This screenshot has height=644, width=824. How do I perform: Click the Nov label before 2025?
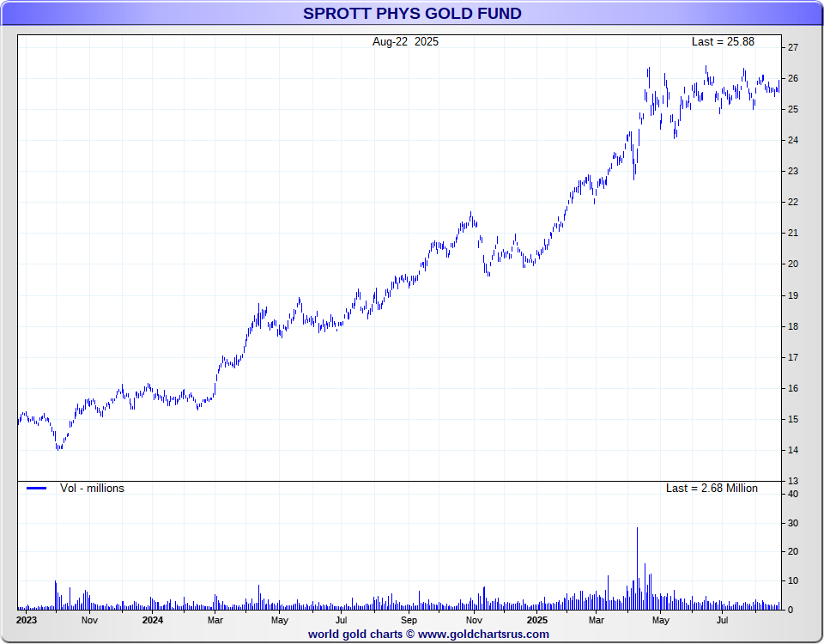[x=474, y=620]
